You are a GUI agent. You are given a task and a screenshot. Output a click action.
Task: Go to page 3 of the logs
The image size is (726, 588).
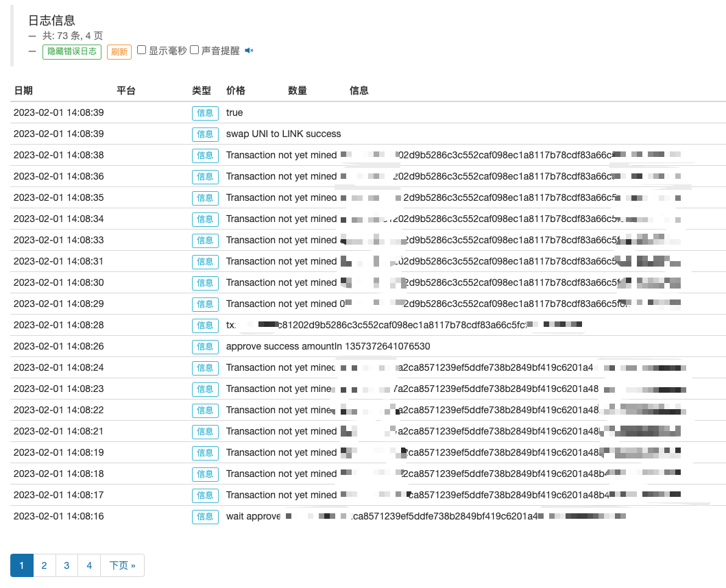66,565
